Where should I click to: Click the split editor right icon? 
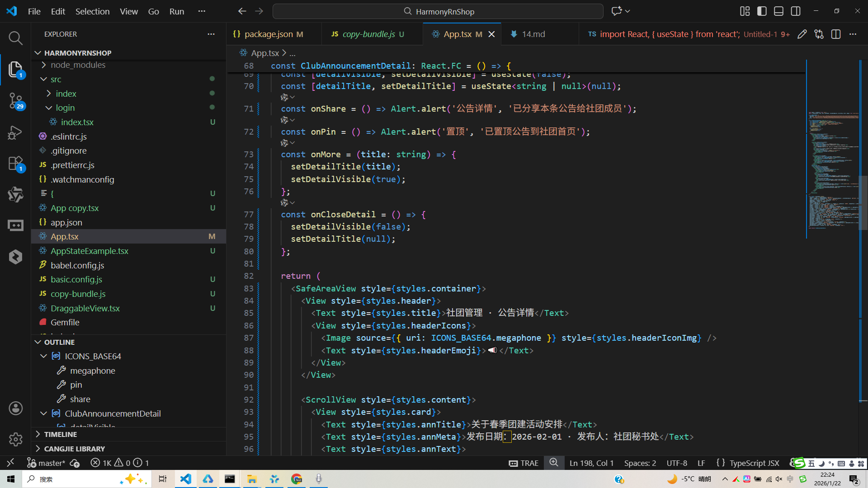point(835,34)
